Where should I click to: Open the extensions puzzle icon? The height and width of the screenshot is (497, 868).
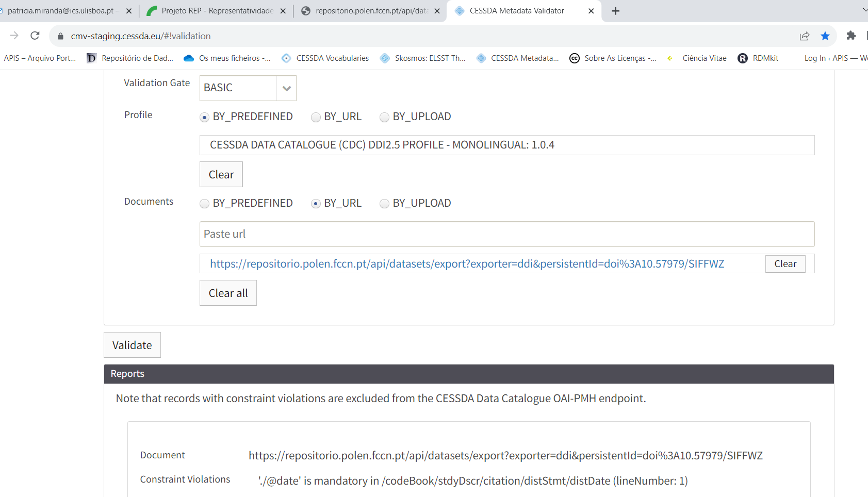tap(851, 36)
